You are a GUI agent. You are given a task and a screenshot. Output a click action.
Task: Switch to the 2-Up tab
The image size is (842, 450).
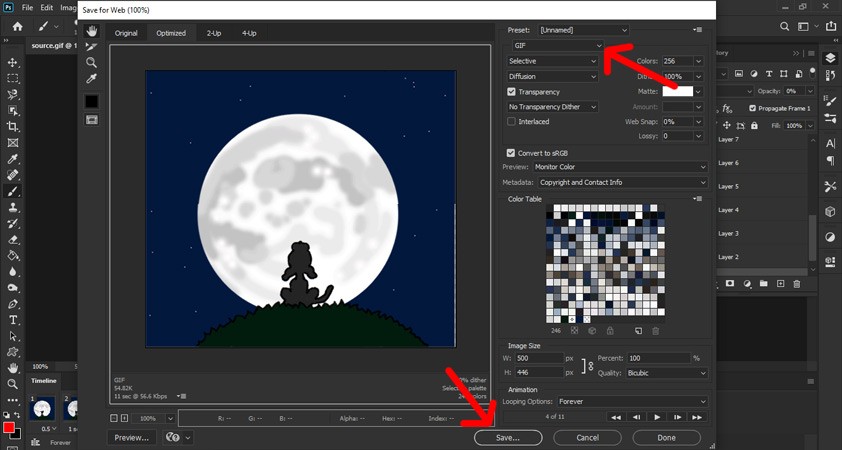point(214,33)
